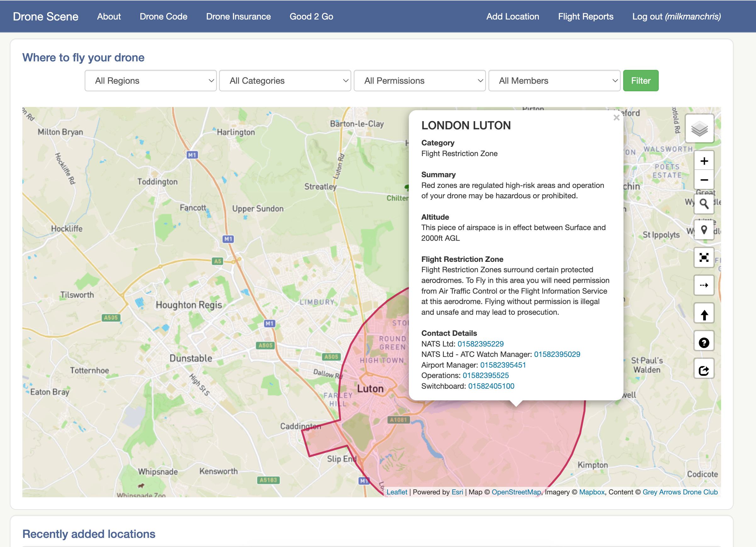Expand the All Regions dropdown
The width and height of the screenshot is (756, 547).
pyautogui.click(x=151, y=81)
